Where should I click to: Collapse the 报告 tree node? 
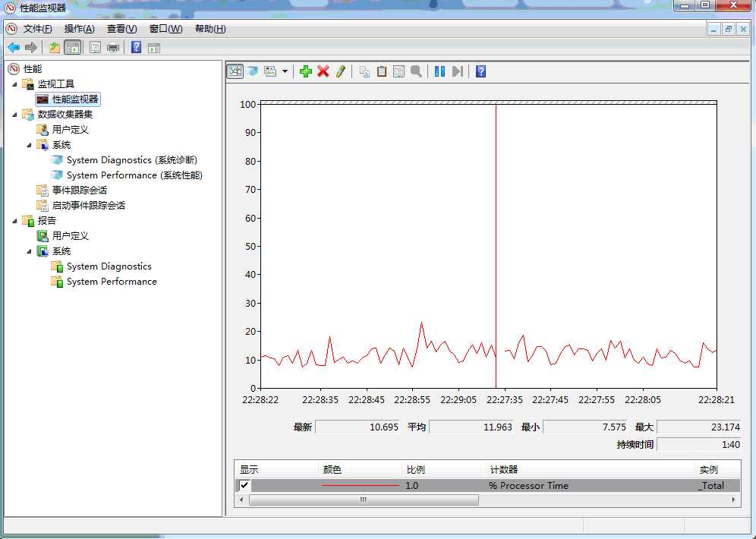pyautogui.click(x=14, y=221)
